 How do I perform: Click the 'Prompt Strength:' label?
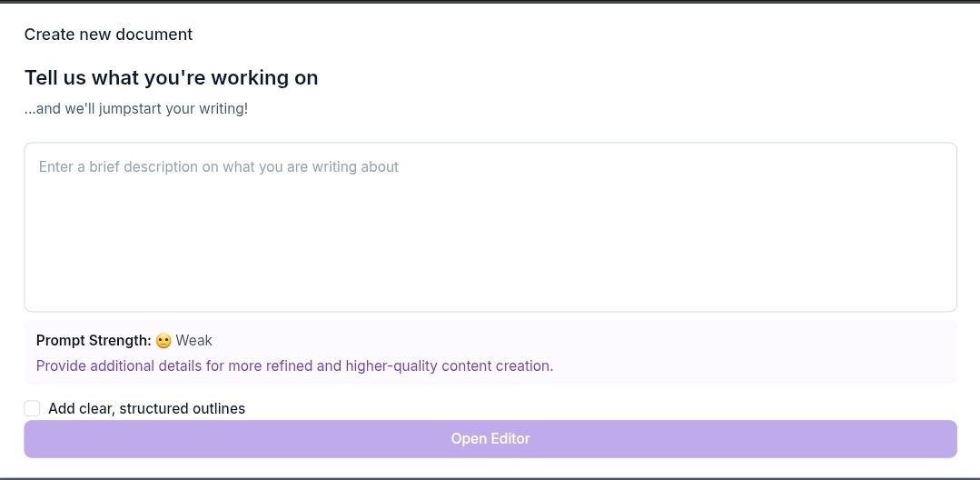point(94,340)
